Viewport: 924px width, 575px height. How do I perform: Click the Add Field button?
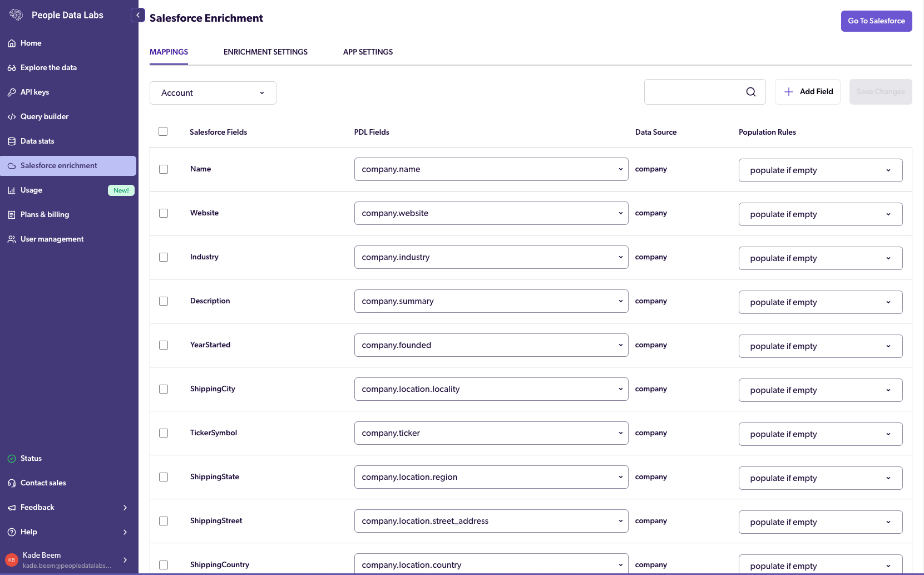[x=808, y=92]
